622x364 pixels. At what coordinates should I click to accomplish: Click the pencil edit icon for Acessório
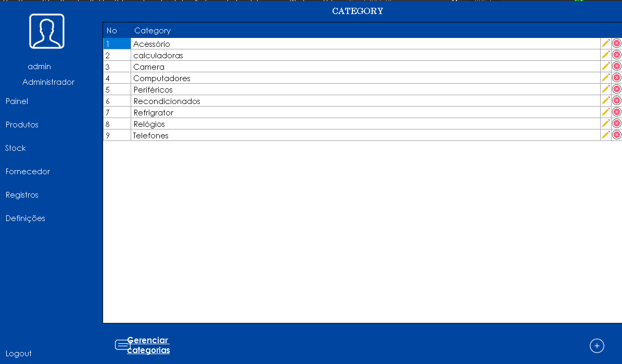coord(605,43)
